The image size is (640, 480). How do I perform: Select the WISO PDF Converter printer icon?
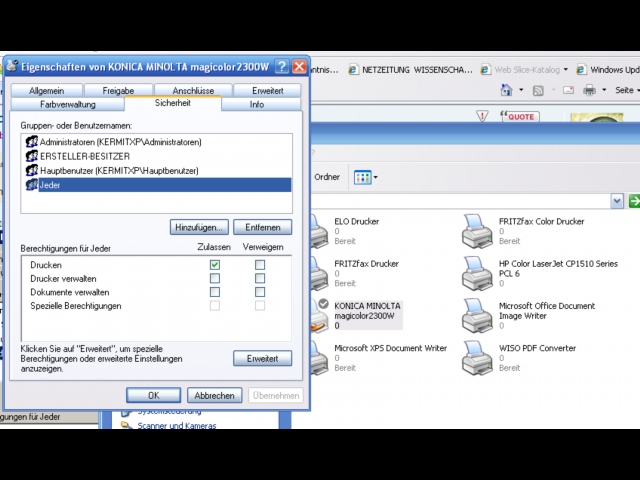click(x=477, y=358)
